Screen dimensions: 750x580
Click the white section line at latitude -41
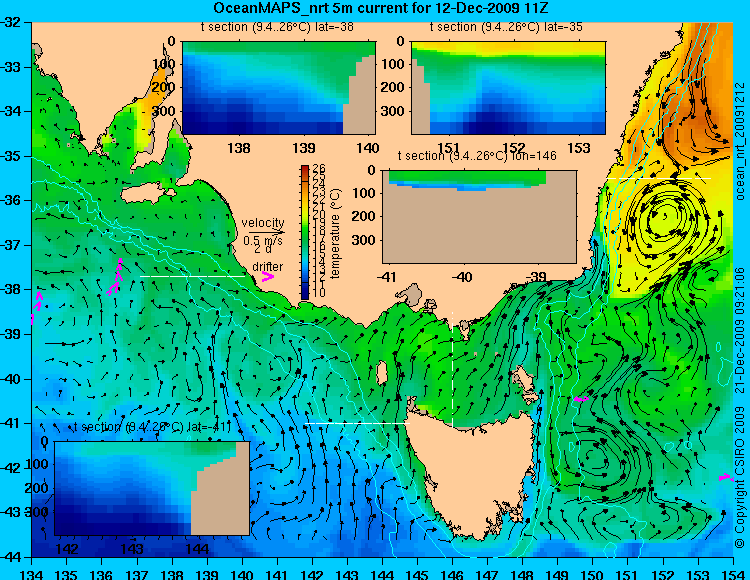[357, 423]
